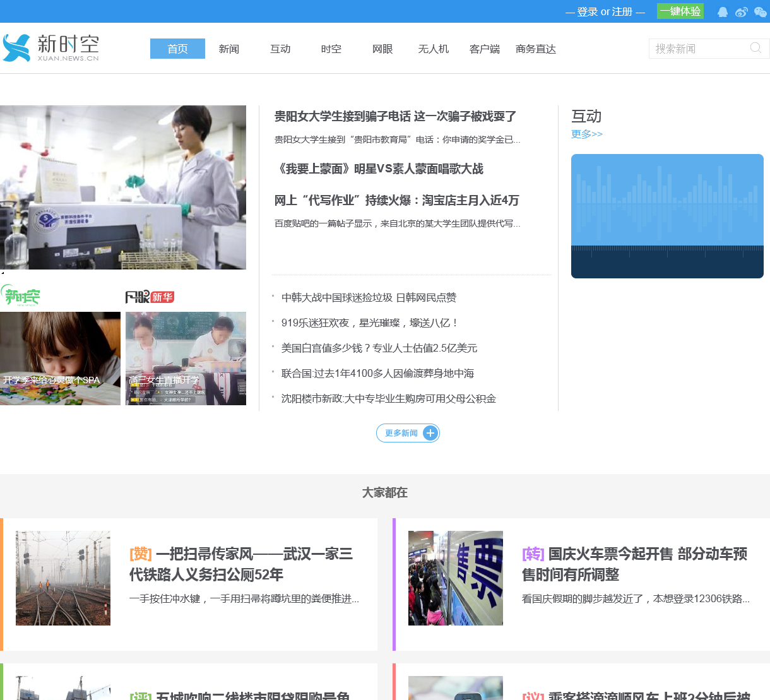
Task: Open article 国庆火车票今起开售
Action: pyautogui.click(x=634, y=564)
